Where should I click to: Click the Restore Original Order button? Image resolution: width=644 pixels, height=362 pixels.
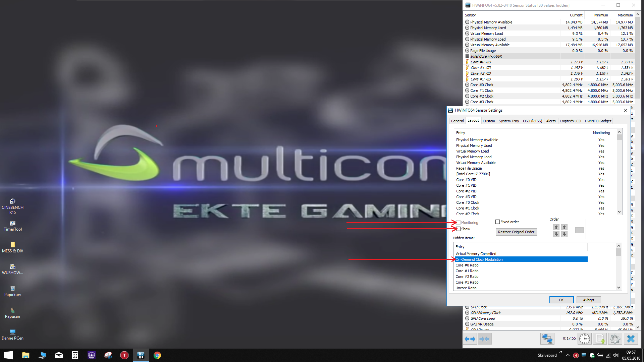516,232
